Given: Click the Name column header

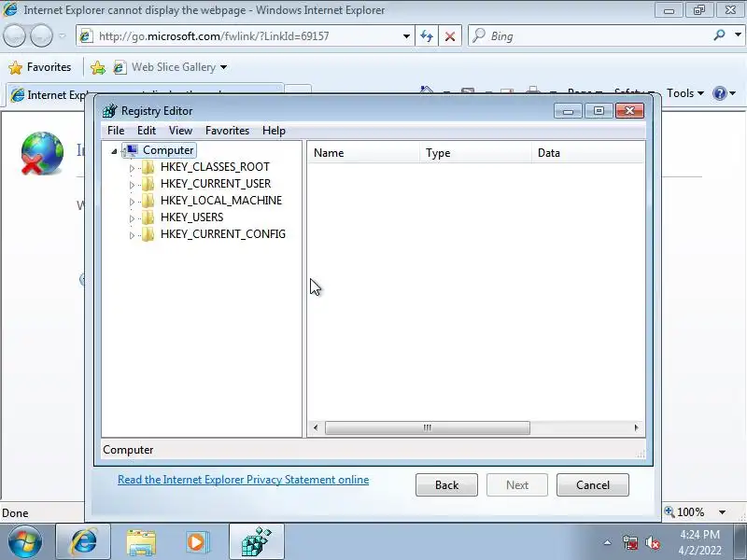Looking at the screenshot, I should click(363, 153).
